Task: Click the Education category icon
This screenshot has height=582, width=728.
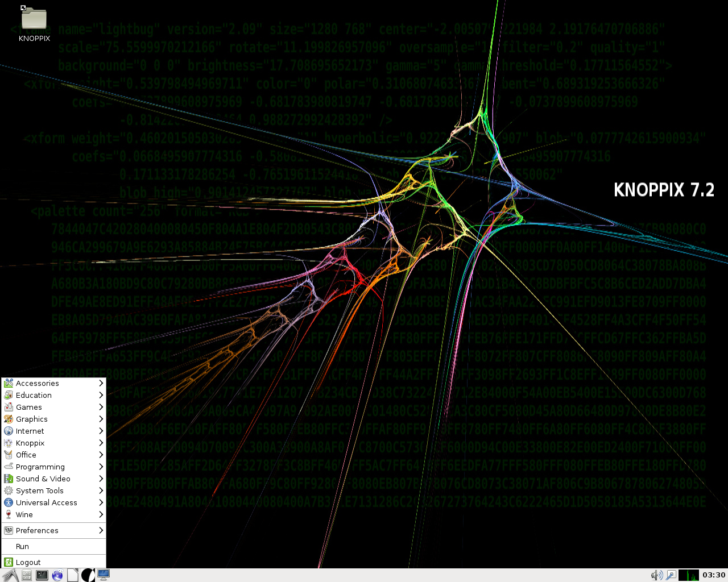Action: pos(9,395)
